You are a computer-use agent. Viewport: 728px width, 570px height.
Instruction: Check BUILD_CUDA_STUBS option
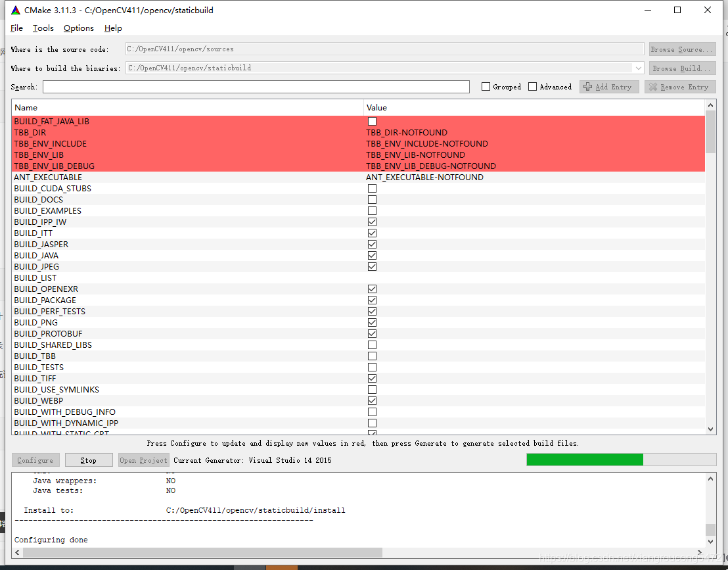[x=372, y=189]
